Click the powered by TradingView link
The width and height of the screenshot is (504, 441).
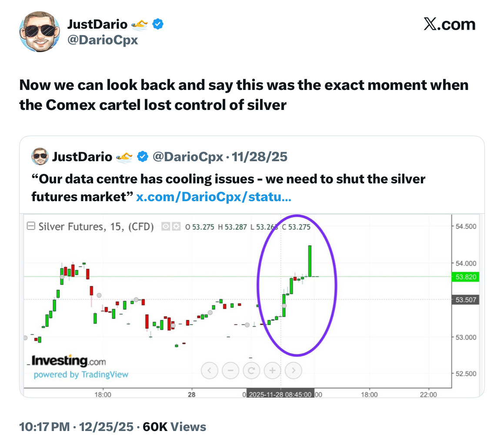(81, 375)
